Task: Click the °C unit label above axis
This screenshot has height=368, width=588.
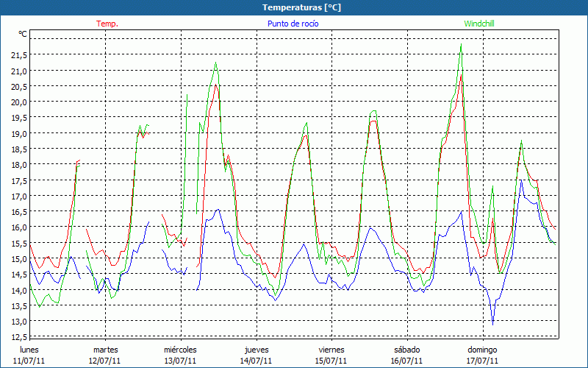Action: (23, 34)
